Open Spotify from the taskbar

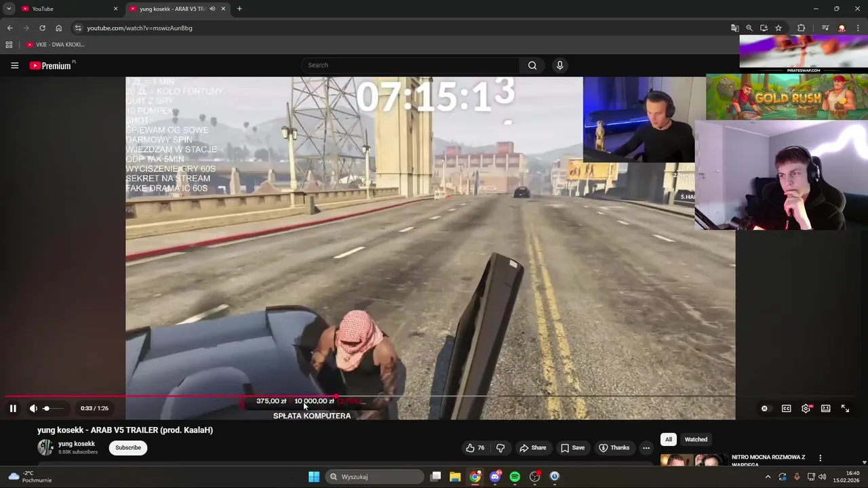(515, 476)
